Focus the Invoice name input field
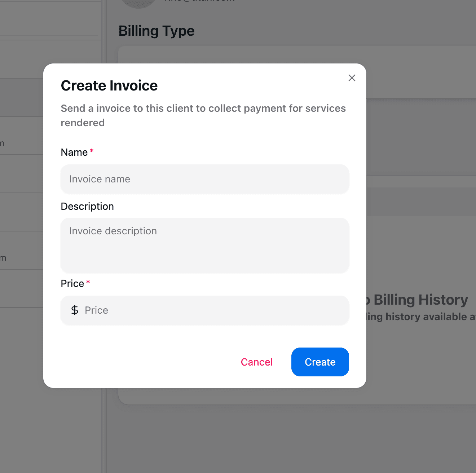This screenshot has width=476, height=473. [204, 179]
